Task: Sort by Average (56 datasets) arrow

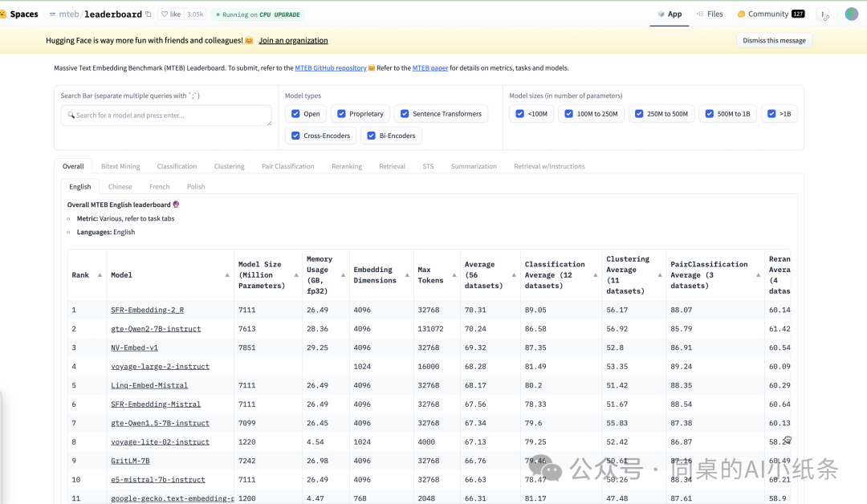Action: click(x=513, y=275)
